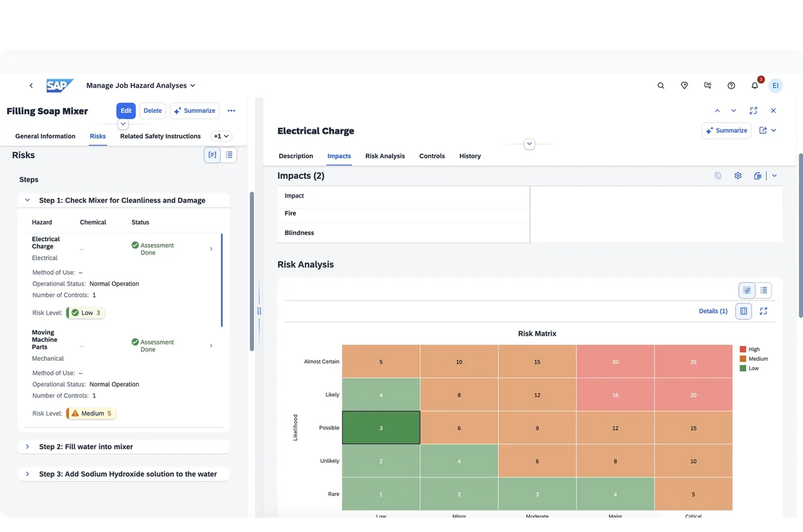Go to next item with the down arrow
Viewport: 803px width, 532px height.
point(733,110)
